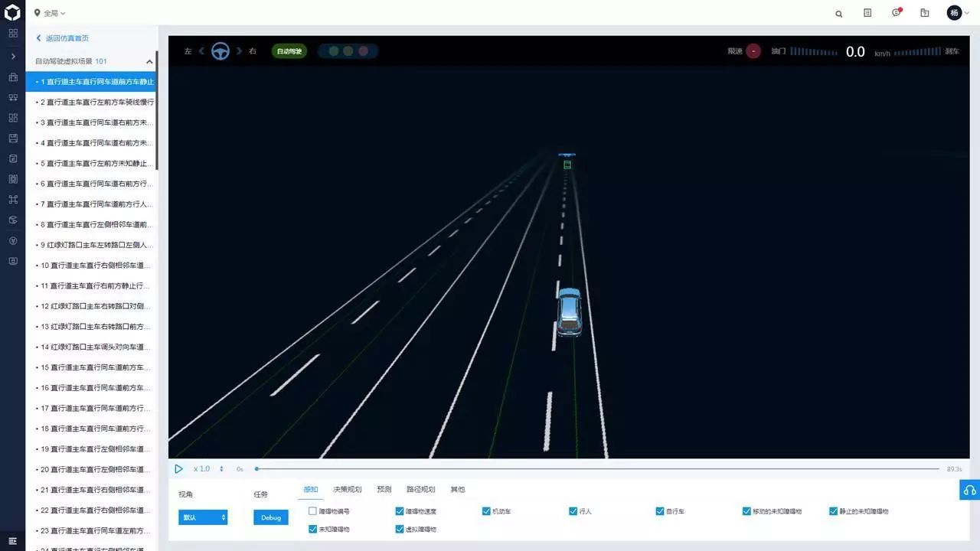Uncheck the 移动的未知障碍物 checkbox
The height and width of the screenshot is (551, 980).
[x=746, y=511]
